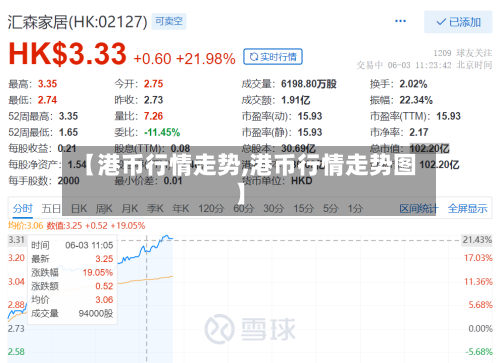The height and width of the screenshot is (363, 500).
Task: Click the 市净率 value 2.17
Action: 419,132
